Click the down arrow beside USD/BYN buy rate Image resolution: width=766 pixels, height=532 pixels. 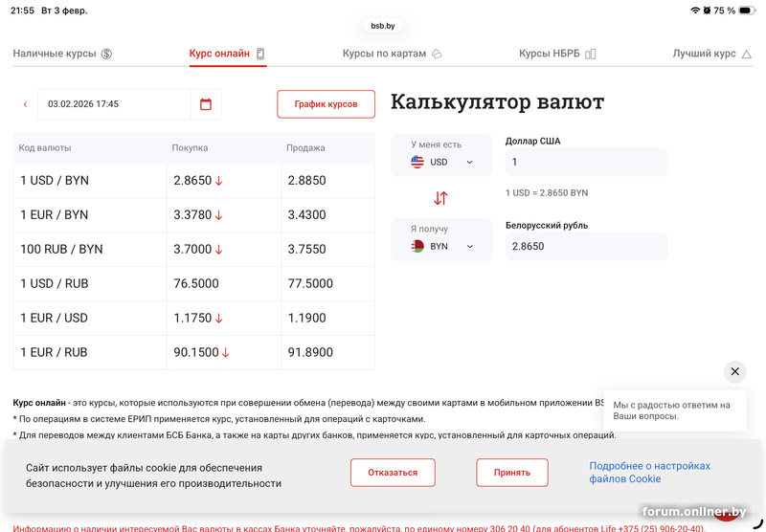(218, 181)
